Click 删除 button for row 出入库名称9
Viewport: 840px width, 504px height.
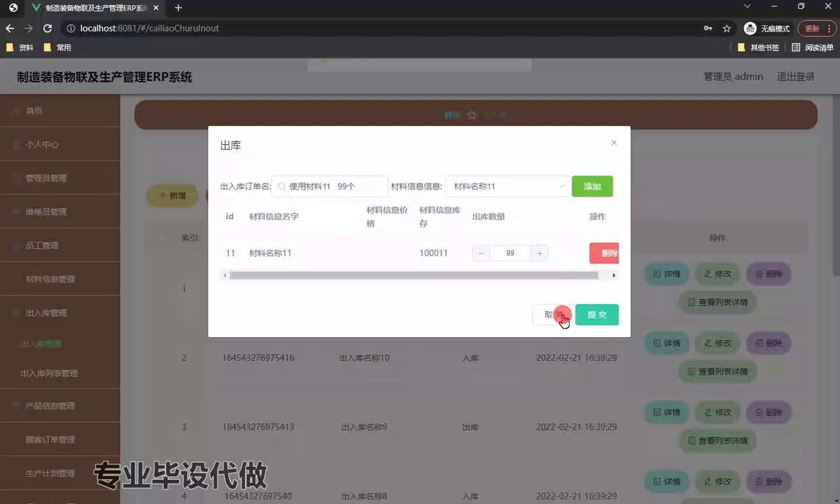tap(769, 412)
